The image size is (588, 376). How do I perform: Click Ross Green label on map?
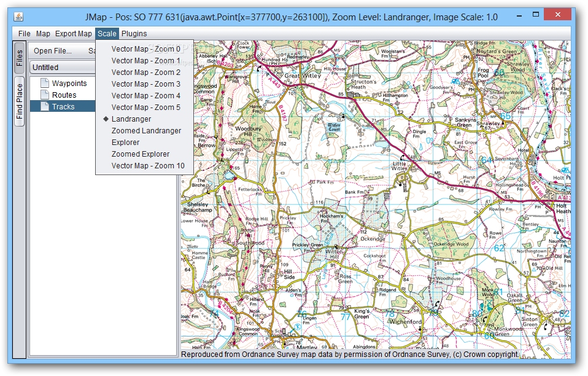click(346, 278)
